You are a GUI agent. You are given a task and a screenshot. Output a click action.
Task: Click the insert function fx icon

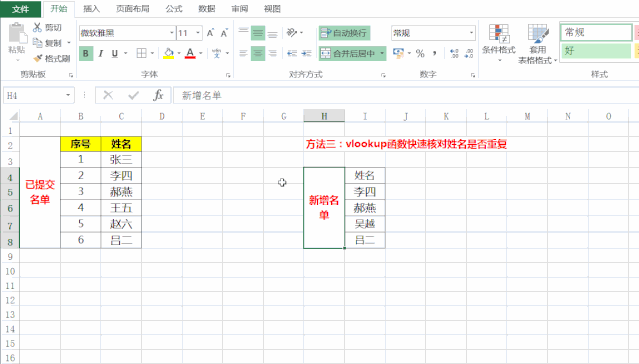coord(158,95)
